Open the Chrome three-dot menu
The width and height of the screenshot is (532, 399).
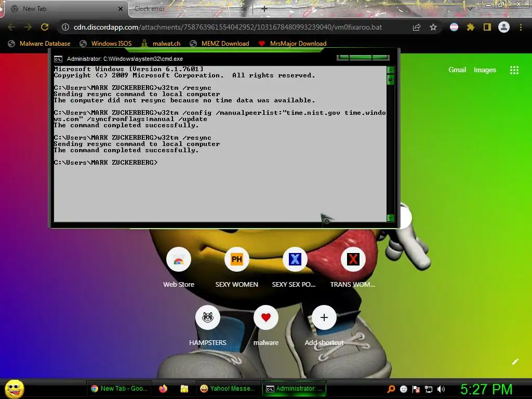tap(521, 27)
